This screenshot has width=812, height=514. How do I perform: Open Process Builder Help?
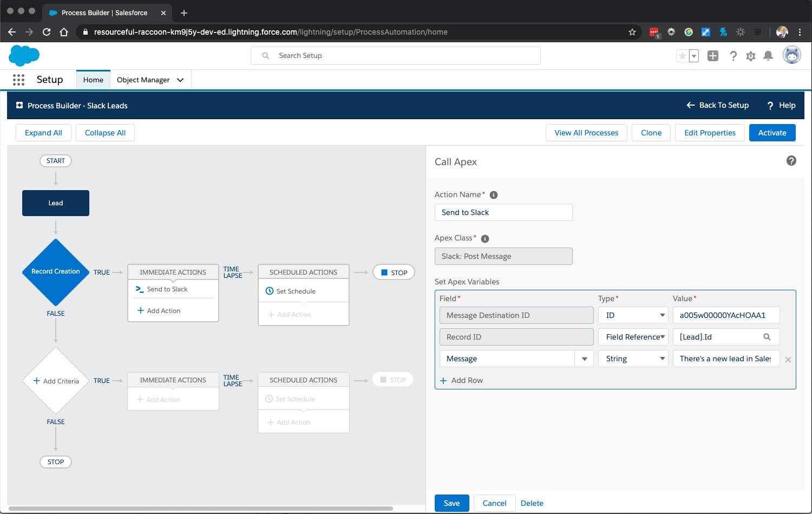(781, 105)
